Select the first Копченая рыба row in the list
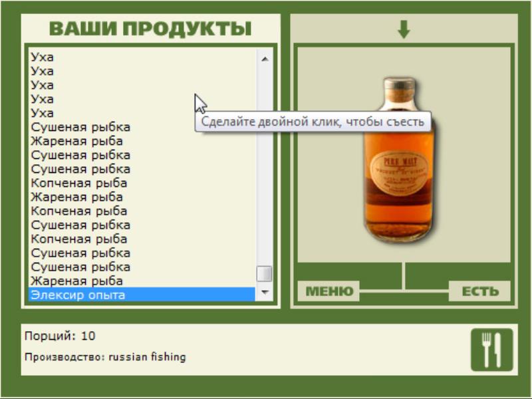This screenshot has height=399, width=532. point(142,183)
